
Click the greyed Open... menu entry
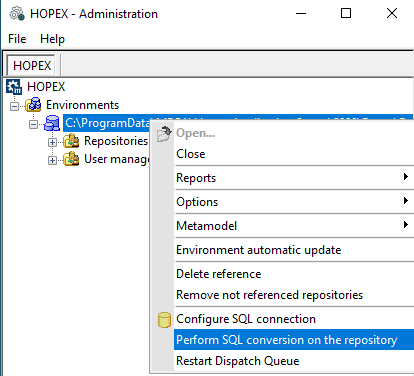click(x=294, y=133)
